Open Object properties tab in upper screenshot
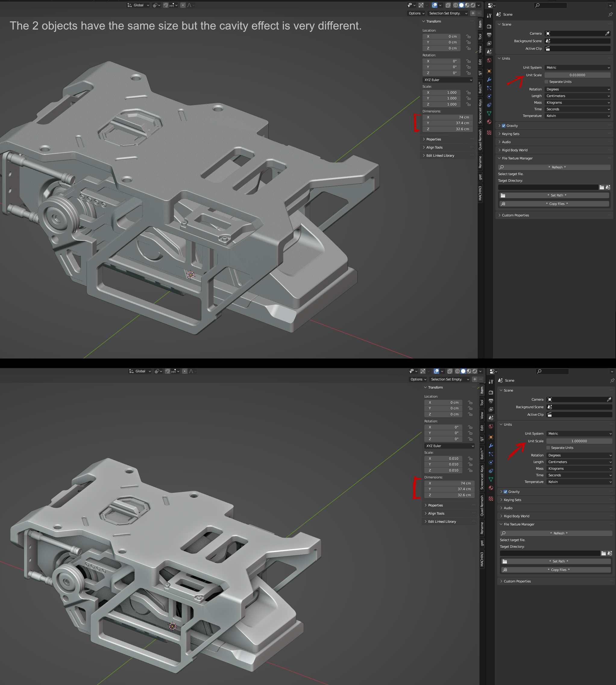The width and height of the screenshot is (616, 685). [489, 71]
